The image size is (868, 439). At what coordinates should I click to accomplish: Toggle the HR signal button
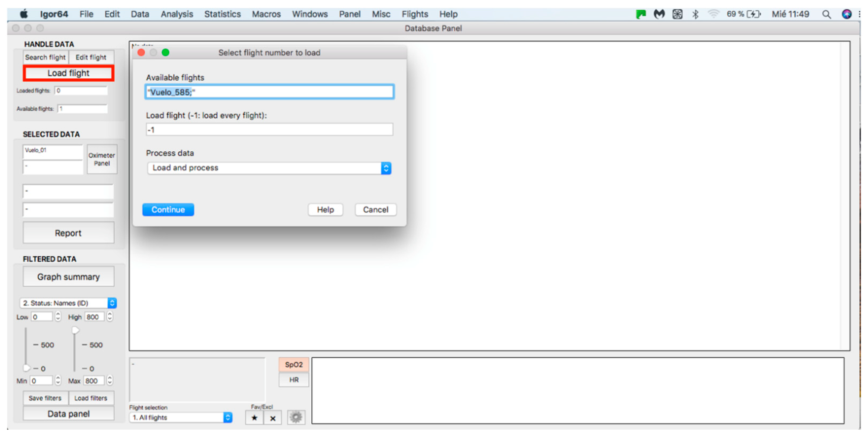[x=294, y=380]
